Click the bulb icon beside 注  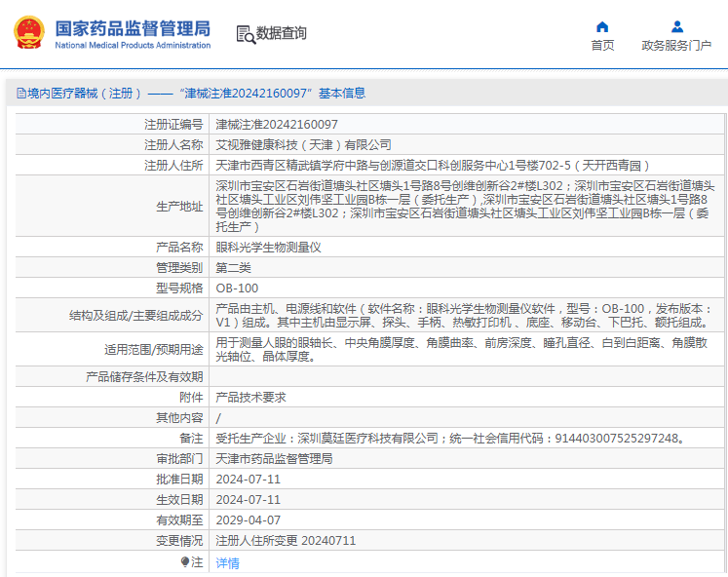pyautogui.click(x=185, y=562)
